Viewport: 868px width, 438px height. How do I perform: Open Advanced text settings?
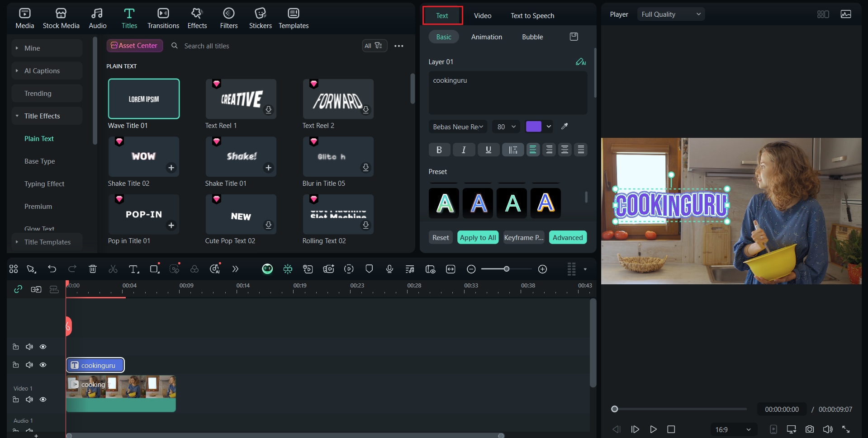568,237
